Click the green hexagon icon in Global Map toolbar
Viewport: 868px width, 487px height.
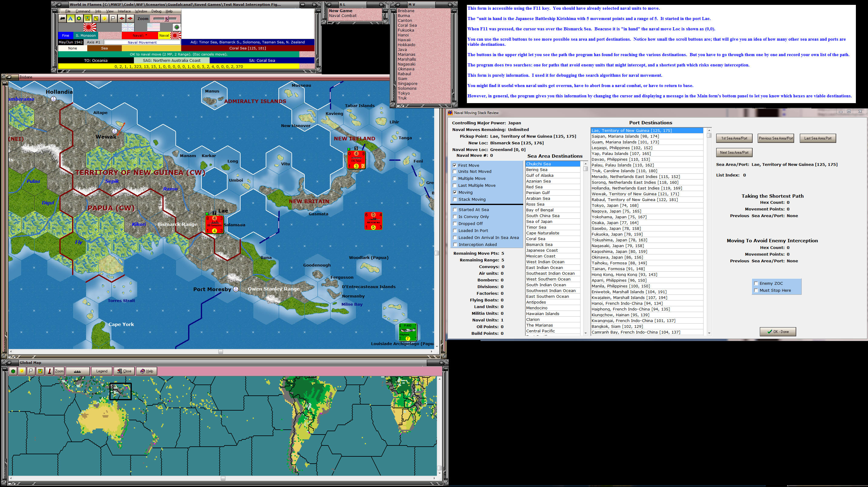(x=13, y=371)
